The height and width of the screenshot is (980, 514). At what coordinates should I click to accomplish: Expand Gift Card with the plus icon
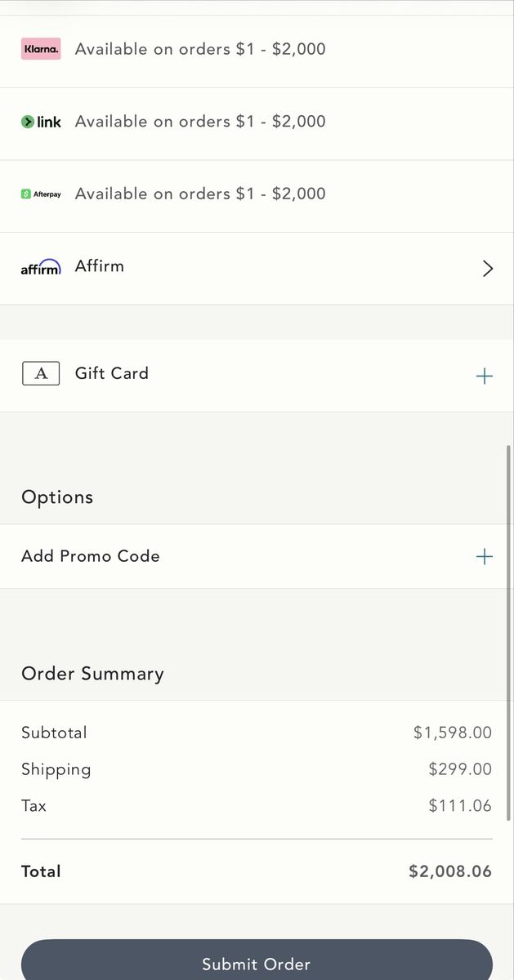[485, 376]
